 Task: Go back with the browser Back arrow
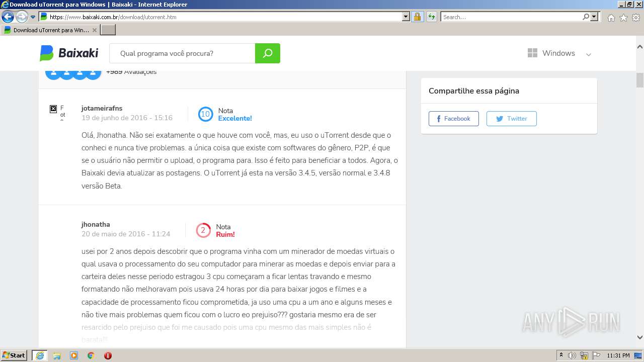(8, 17)
